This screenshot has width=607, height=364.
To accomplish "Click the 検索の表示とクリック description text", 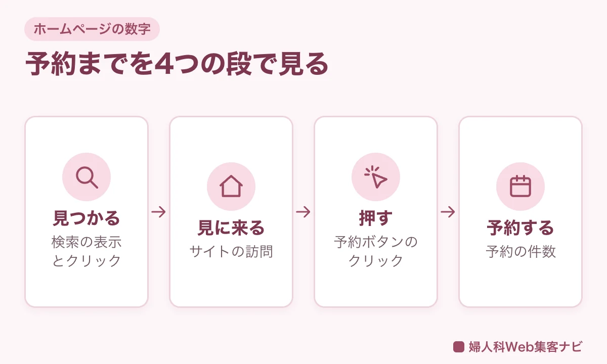I will click(86, 251).
